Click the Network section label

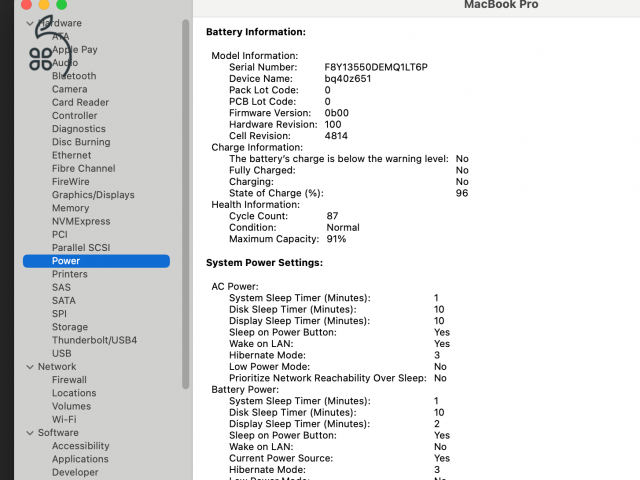[x=57, y=367]
